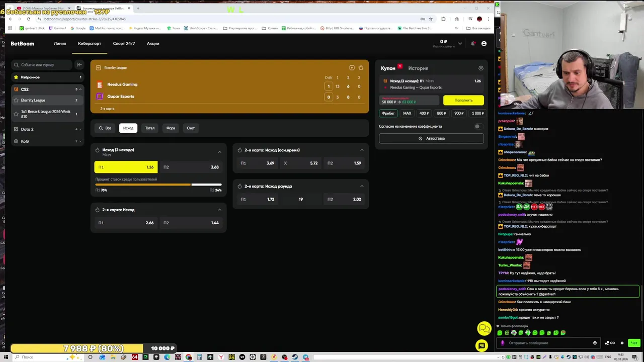Switch to the Купон tab

pos(388,68)
